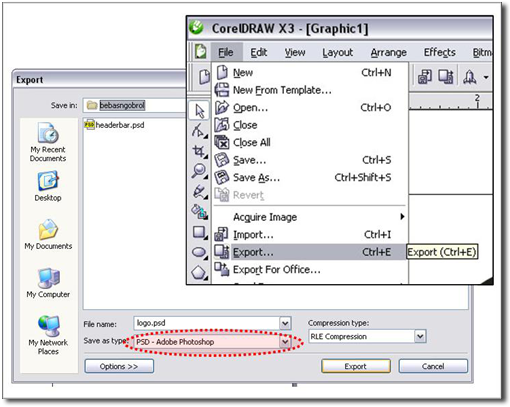Choose Export For Office... entry
510x407 pixels.
310,269
